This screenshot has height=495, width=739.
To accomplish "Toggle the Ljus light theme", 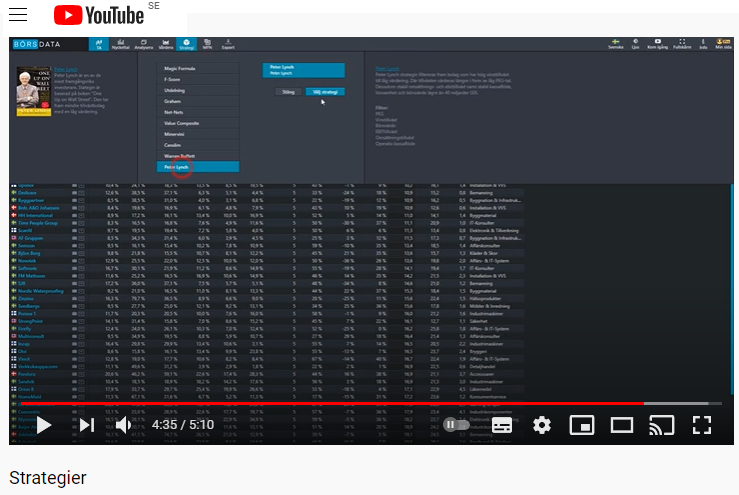I will [x=635, y=44].
